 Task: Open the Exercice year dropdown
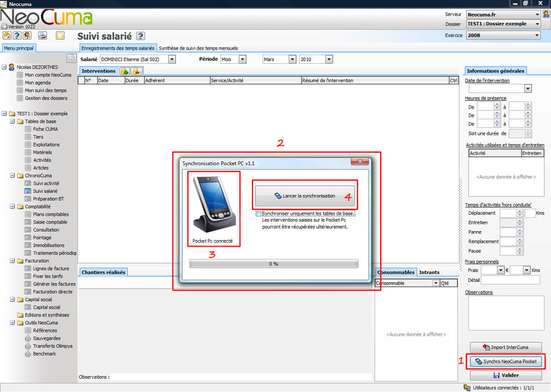537,35
